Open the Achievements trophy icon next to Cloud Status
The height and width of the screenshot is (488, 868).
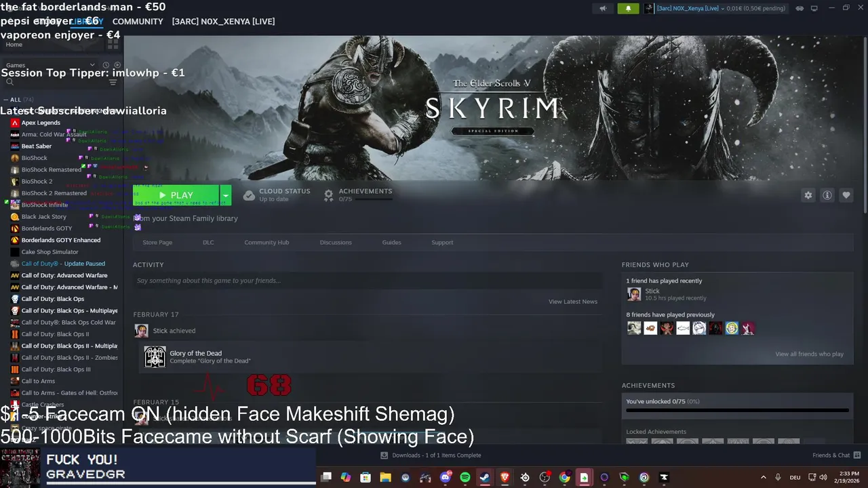coord(328,195)
